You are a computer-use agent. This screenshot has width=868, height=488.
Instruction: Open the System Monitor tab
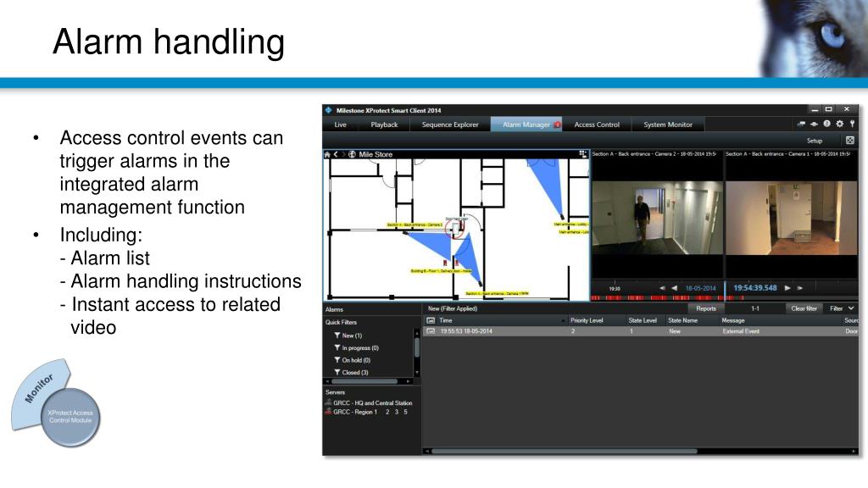[668, 125]
